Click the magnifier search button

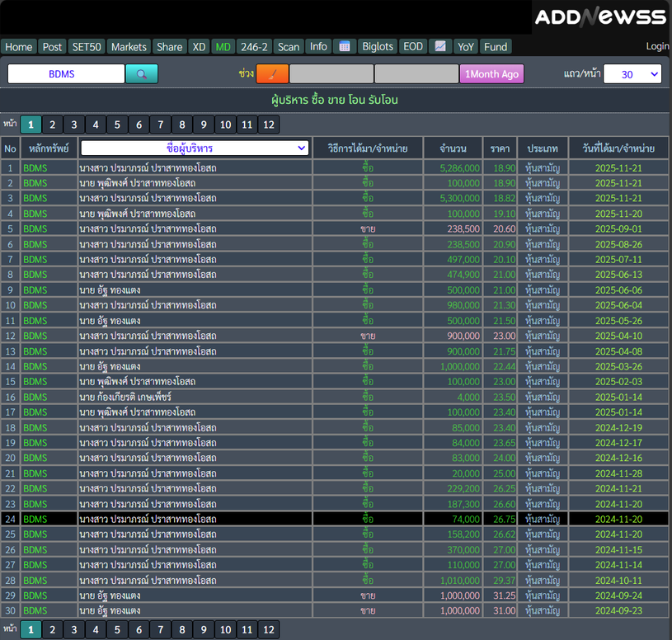pyautogui.click(x=141, y=74)
